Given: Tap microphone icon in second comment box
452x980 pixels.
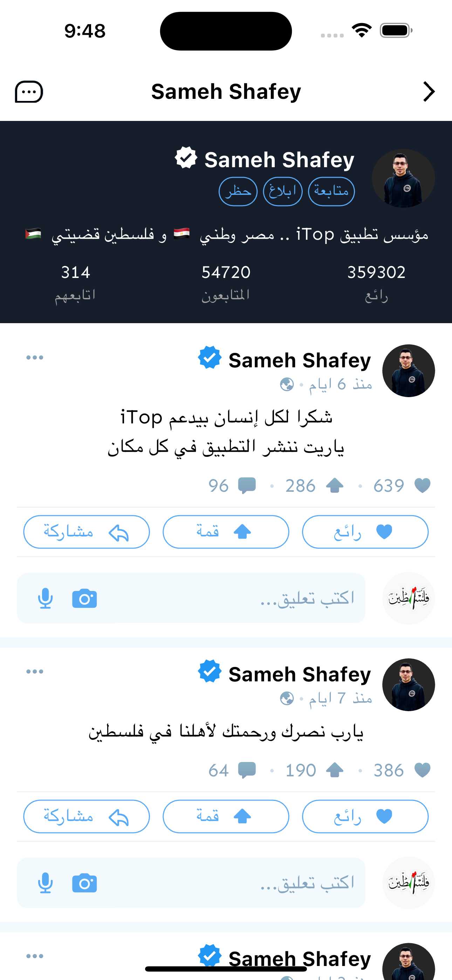Looking at the screenshot, I should [45, 883].
